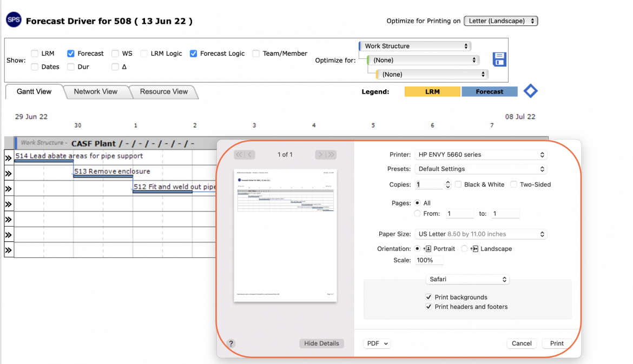Open the Paper Size US Letter dropdown

(481, 234)
